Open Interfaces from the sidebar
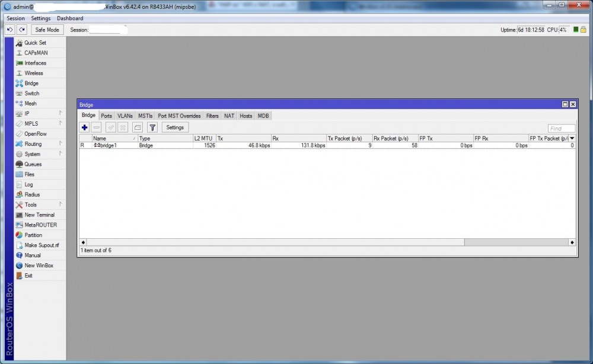593x364 pixels. [35, 63]
